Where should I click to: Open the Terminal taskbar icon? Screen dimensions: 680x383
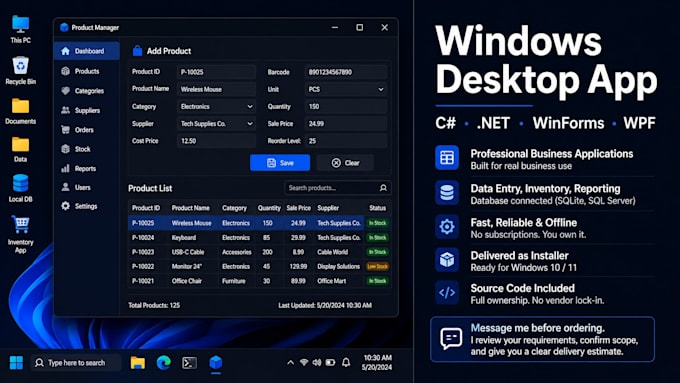(190, 363)
